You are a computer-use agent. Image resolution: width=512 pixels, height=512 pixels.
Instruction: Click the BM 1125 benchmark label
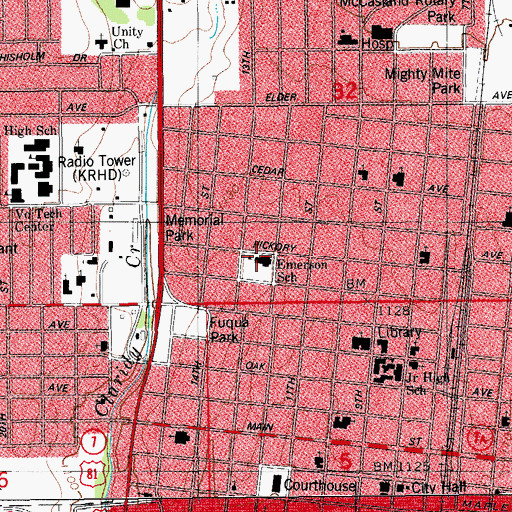(x=401, y=466)
